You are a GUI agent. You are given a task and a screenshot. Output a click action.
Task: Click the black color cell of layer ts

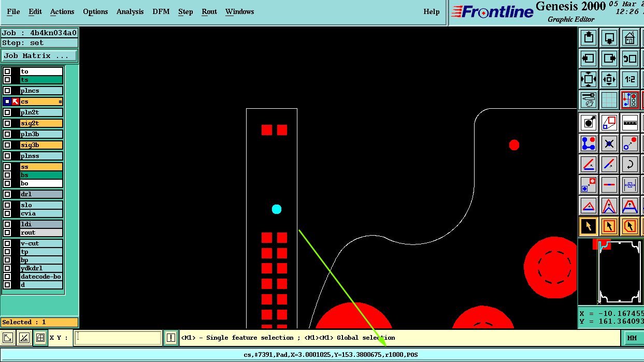(x=16, y=80)
